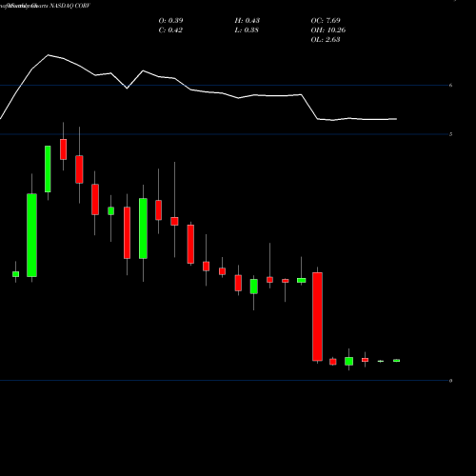
Task: Click the peak of the white moving average line
Action: click(49, 55)
